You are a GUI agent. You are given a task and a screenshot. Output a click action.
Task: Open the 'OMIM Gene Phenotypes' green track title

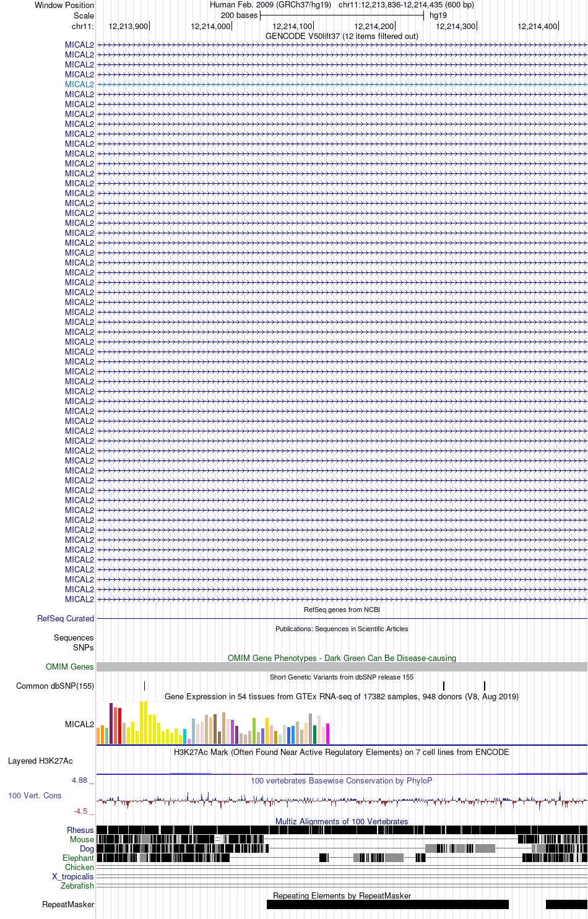click(x=342, y=658)
